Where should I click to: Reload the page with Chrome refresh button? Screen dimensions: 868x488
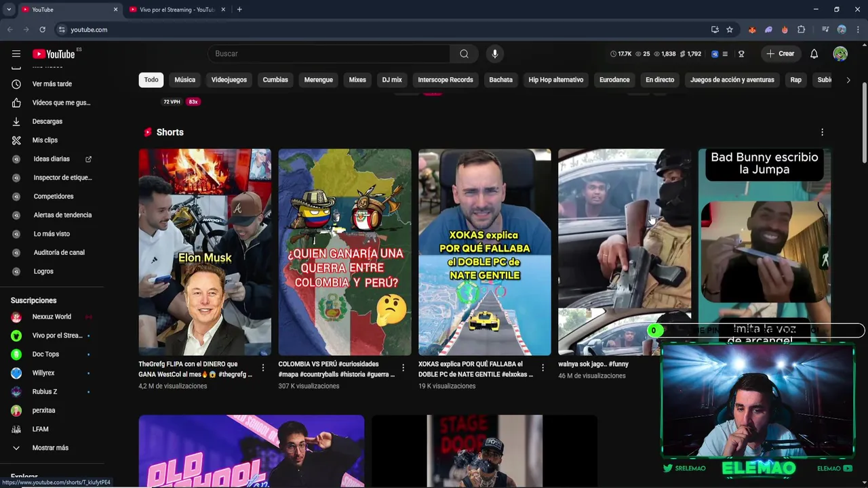[42, 30]
